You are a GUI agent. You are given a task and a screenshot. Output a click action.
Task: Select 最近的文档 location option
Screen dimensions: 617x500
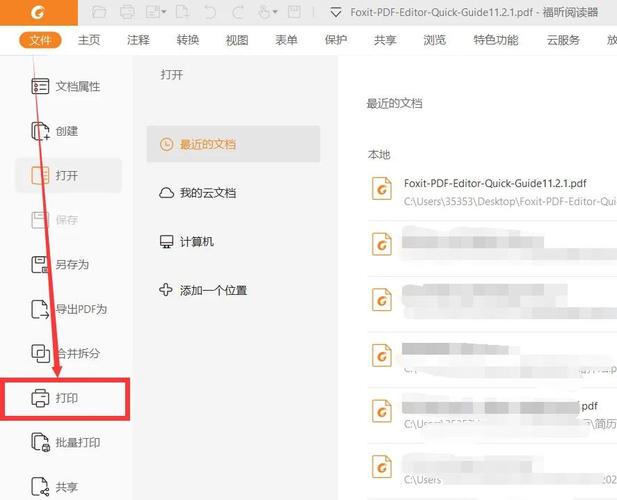tap(233, 144)
